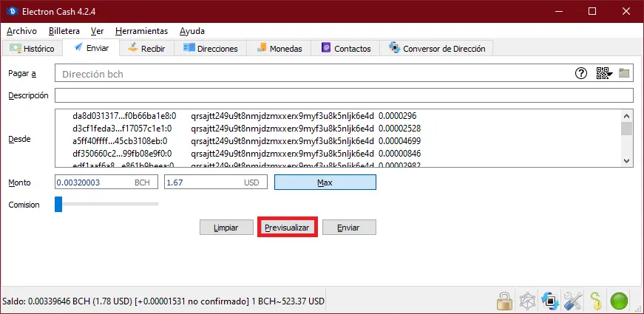The height and width of the screenshot is (314, 644).
Task: Click the green network status light
Action: [x=620, y=301]
